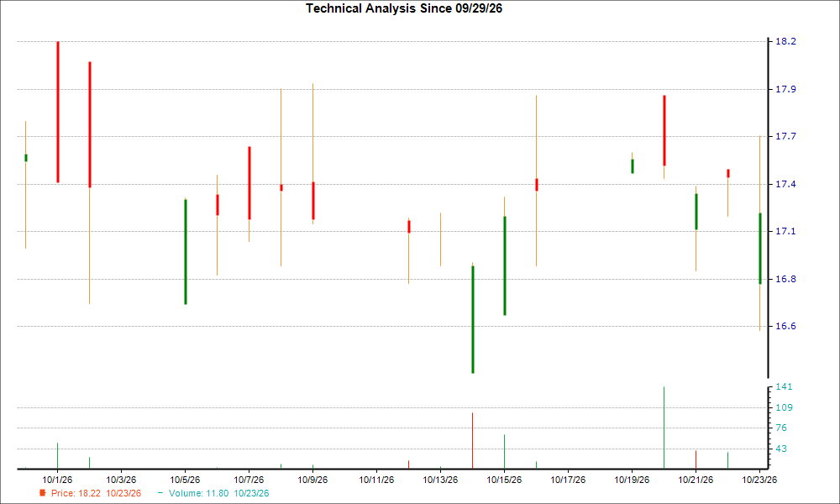Click the tall red candlestick above 10/1/26
The height and width of the screenshot is (504, 840).
[58, 112]
